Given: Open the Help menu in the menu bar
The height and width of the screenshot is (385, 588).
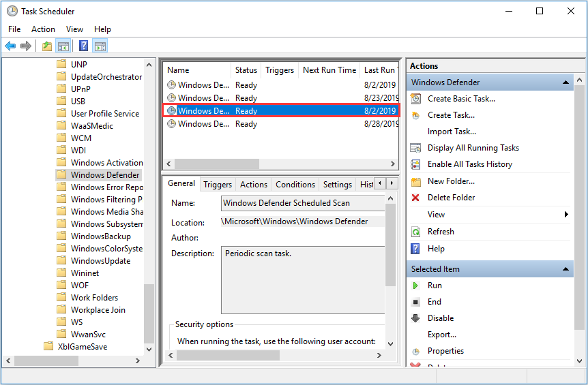Looking at the screenshot, I should coord(102,29).
